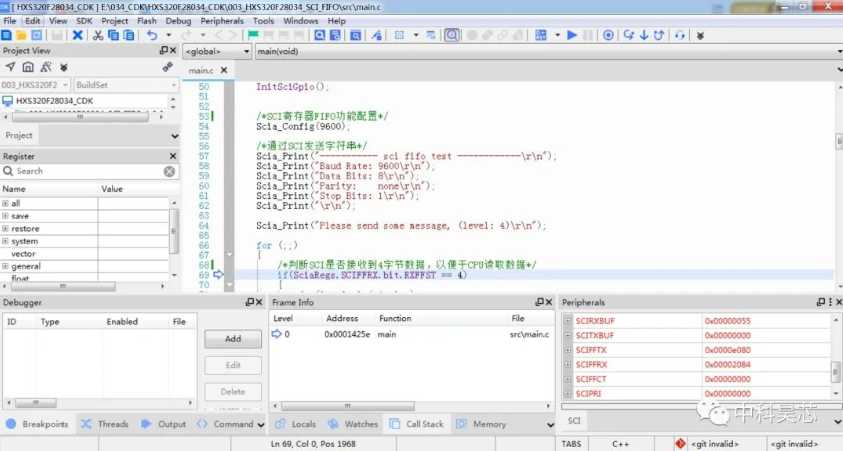843x451 pixels.
Task: Open the <global> scope dropdown
Action: coord(217,52)
